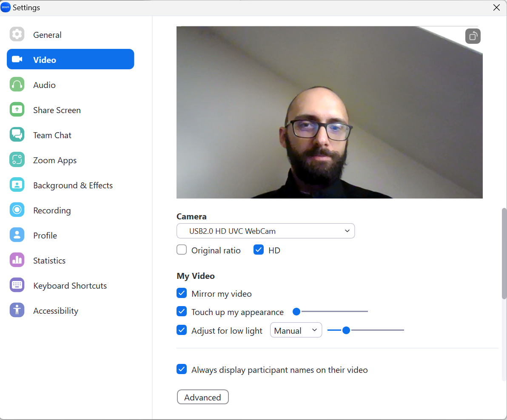Click the Accessibility figure icon

(x=17, y=310)
